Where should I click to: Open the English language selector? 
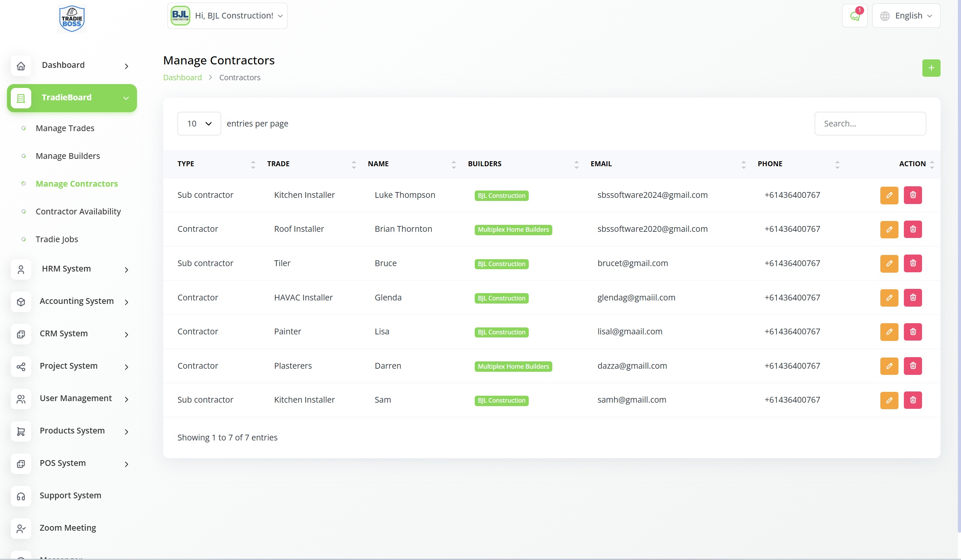[906, 16]
